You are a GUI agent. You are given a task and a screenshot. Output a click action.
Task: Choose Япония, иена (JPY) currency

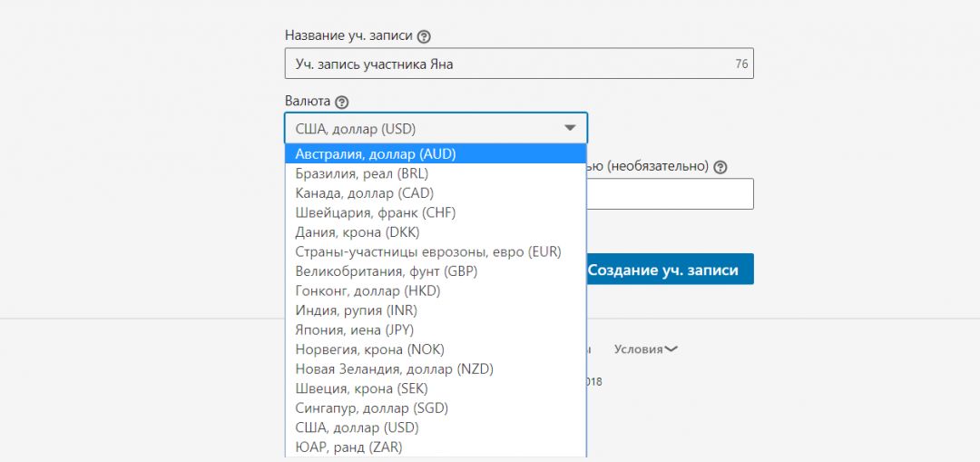click(436, 329)
